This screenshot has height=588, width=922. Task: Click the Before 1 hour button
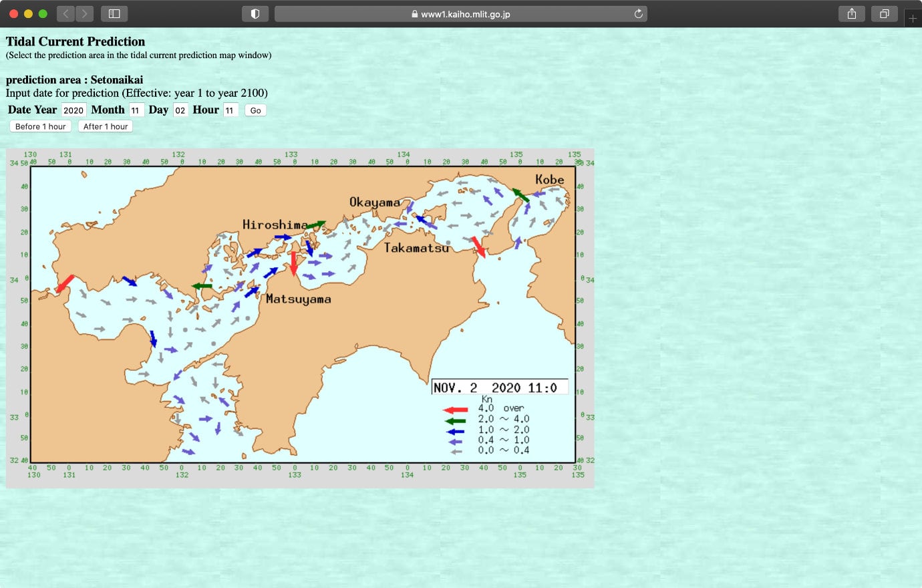coord(40,126)
